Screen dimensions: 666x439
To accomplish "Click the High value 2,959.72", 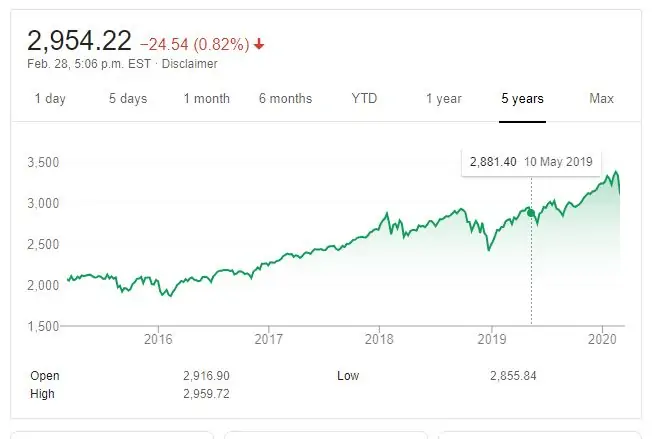I will click(x=208, y=394).
